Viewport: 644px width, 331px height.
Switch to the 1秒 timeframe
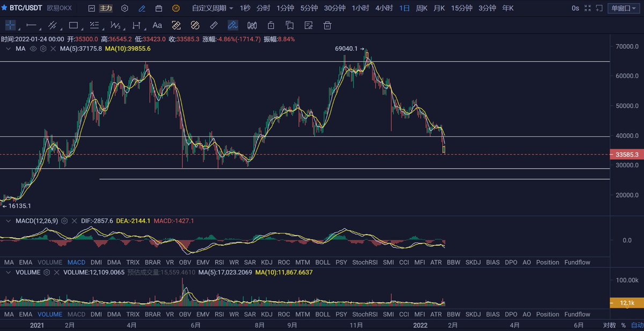coord(245,9)
